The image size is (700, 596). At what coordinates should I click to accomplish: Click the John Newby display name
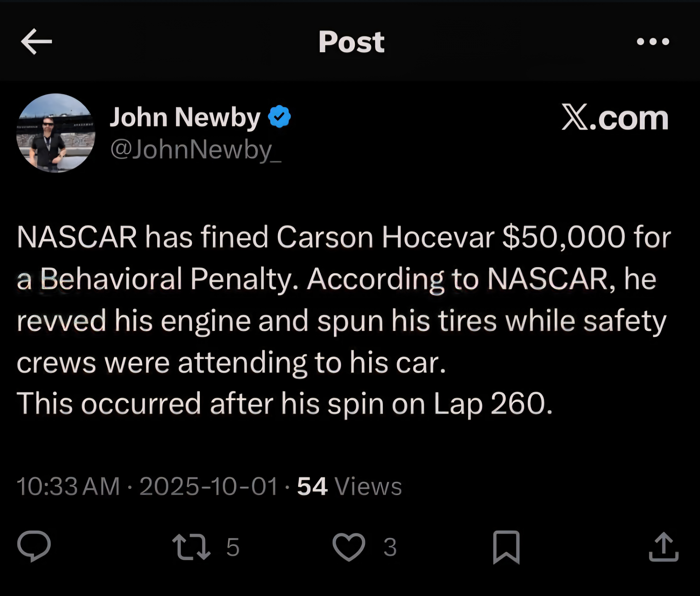185,117
